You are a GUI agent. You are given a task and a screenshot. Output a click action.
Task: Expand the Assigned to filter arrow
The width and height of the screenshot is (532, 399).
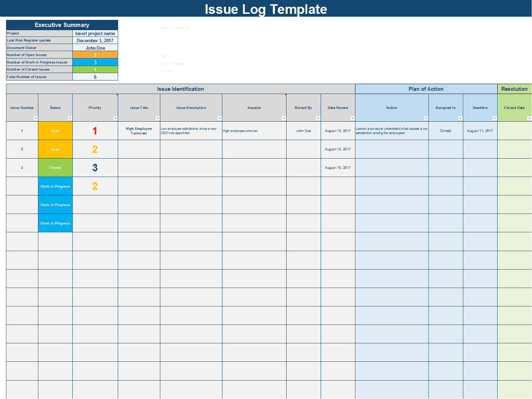460,118
